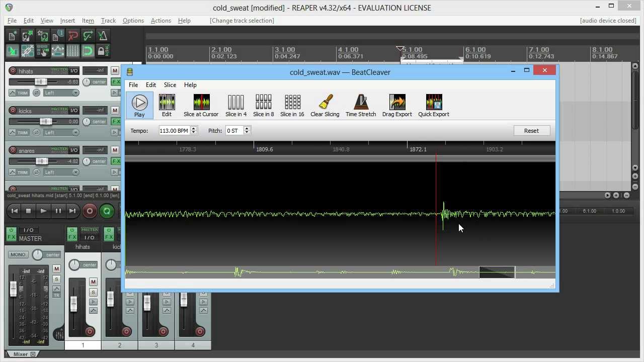Increase the BeatCleaver Pitch spinner up arrow
Image resolution: width=644 pixels, height=362 pixels.
247,128
